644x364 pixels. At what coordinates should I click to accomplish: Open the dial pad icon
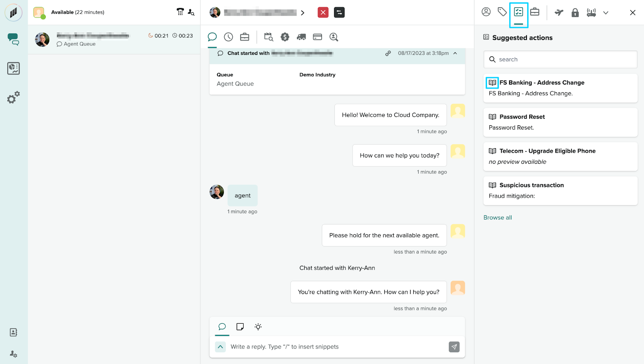pyautogui.click(x=180, y=12)
